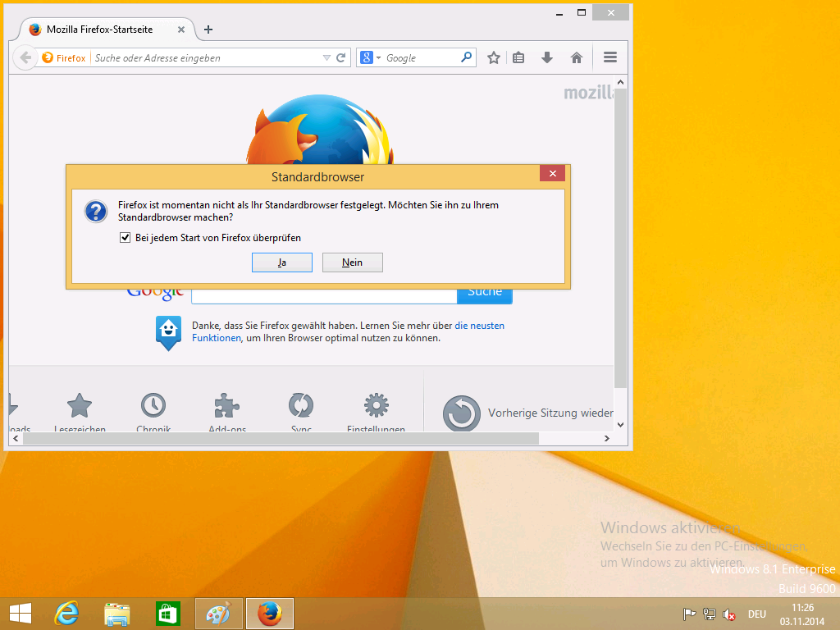
Task: Open Sync icon on start page
Action: (x=301, y=405)
